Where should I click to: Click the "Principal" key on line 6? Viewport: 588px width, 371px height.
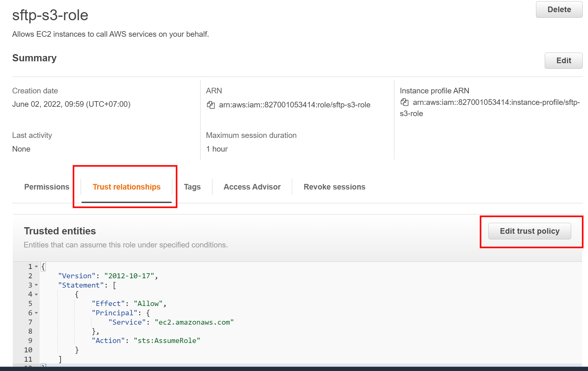[115, 313]
